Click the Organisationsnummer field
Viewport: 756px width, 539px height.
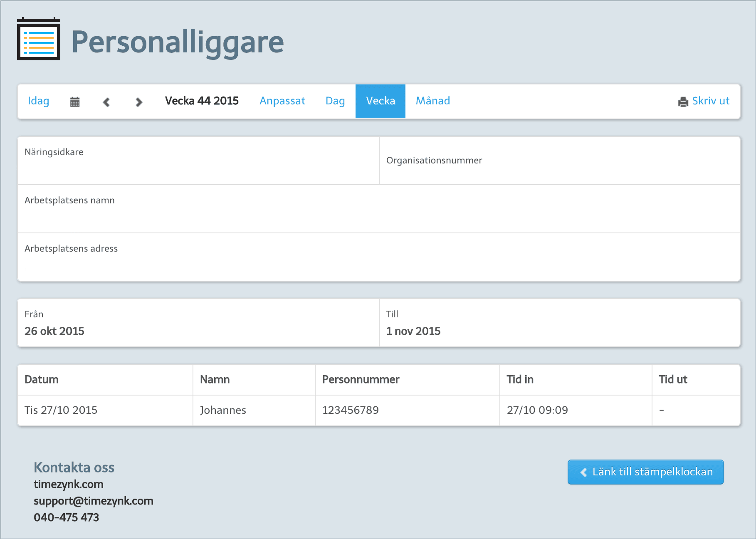pyautogui.click(x=560, y=161)
